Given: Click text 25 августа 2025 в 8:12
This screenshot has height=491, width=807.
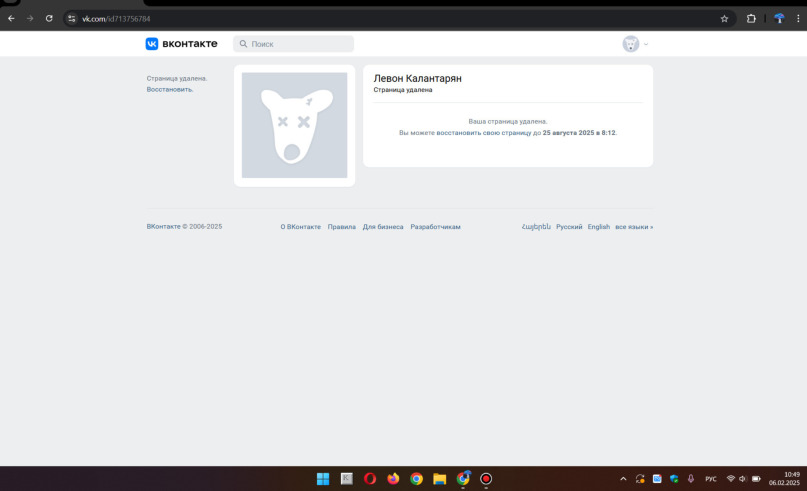Looking at the screenshot, I should pos(579,133).
